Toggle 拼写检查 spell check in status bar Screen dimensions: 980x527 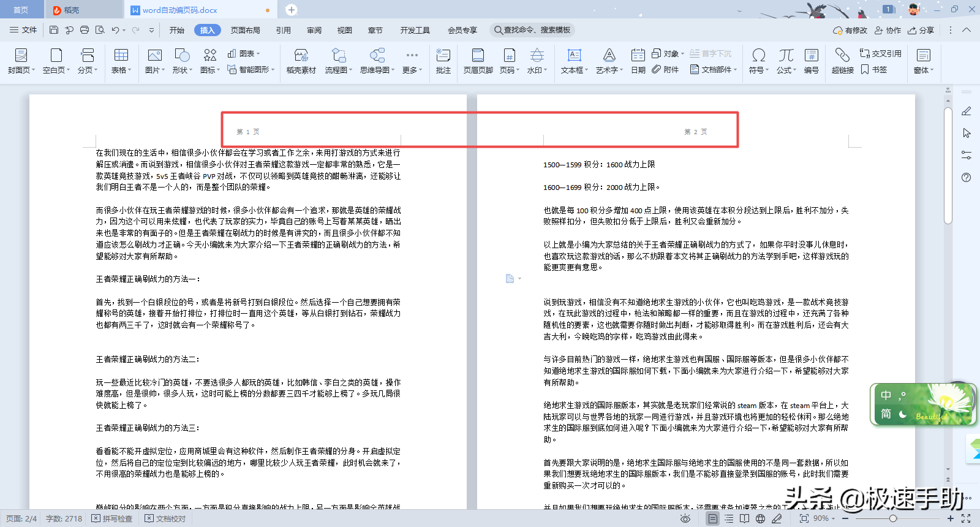click(x=112, y=518)
